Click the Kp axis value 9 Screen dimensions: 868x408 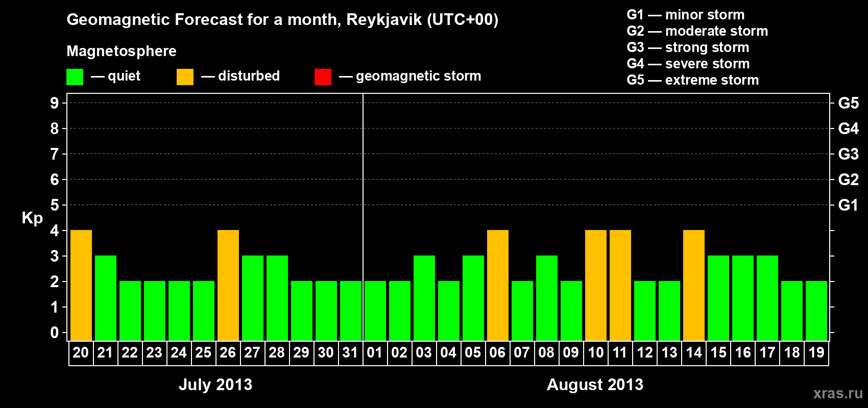[55, 103]
